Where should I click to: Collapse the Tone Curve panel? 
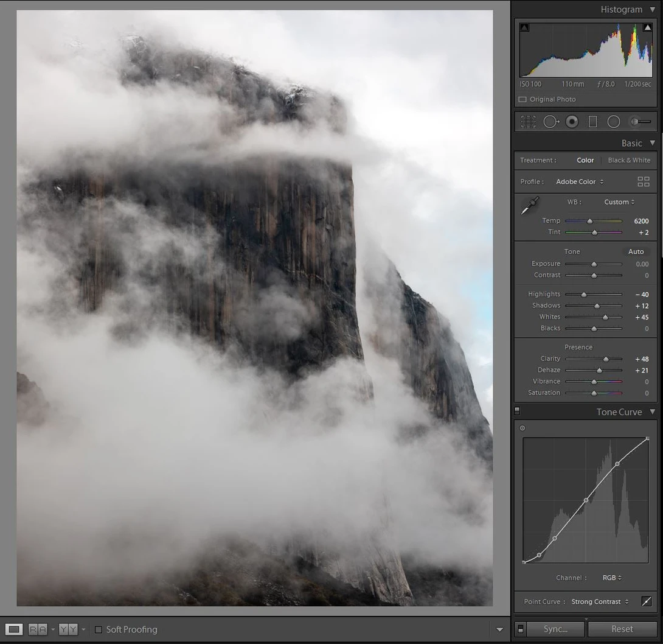tap(653, 411)
